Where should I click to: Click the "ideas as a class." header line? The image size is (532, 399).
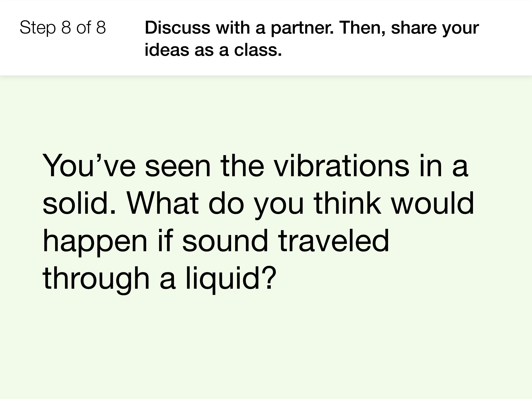[x=213, y=50]
